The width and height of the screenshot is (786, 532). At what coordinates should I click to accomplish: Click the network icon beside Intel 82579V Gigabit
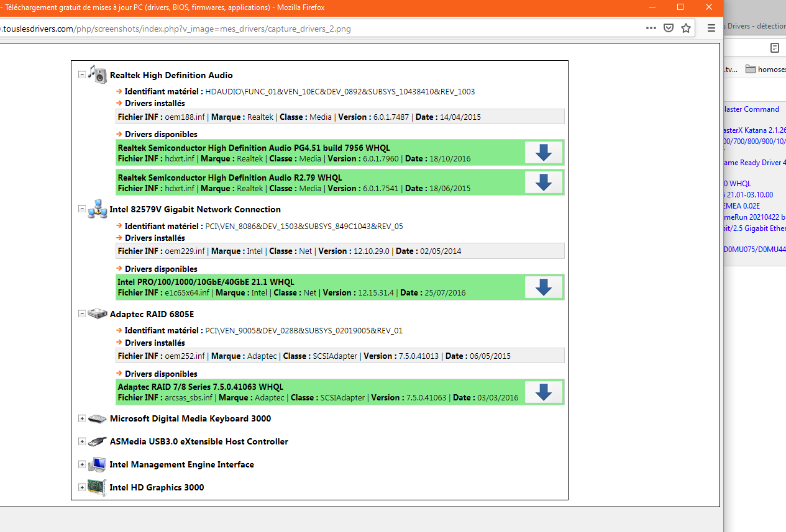point(97,209)
